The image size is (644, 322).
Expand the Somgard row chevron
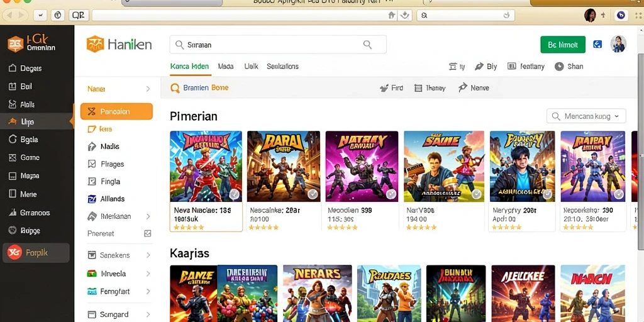[148, 314]
